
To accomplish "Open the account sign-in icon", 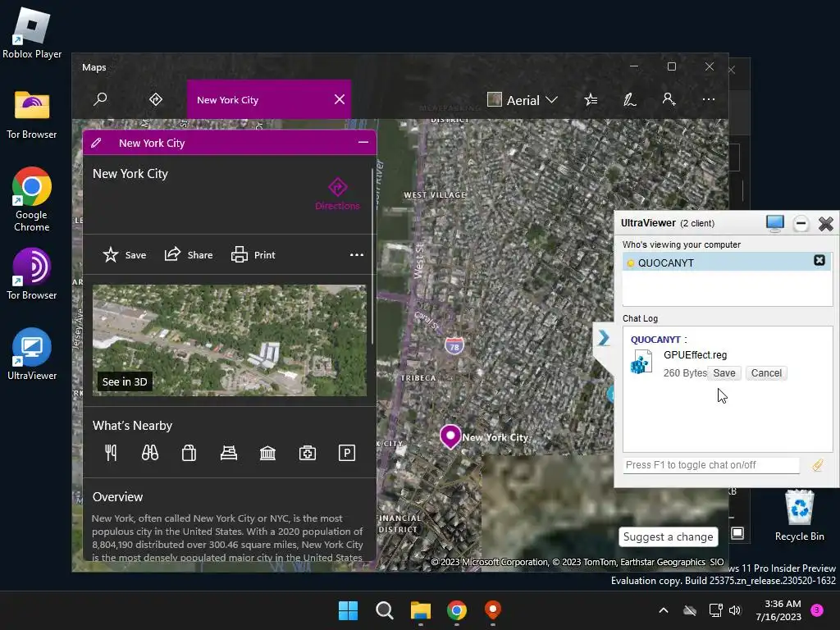I will (669, 99).
